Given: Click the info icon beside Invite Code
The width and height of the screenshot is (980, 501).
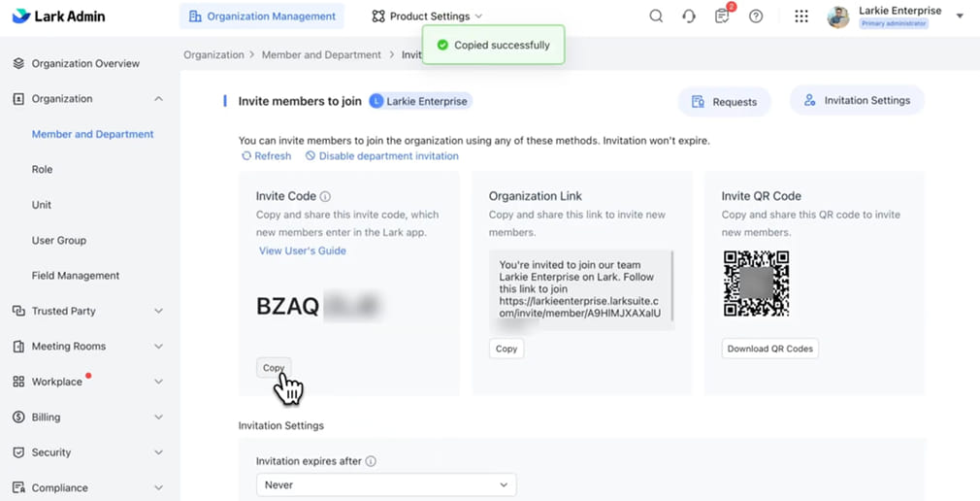Looking at the screenshot, I should pos(325,196).
